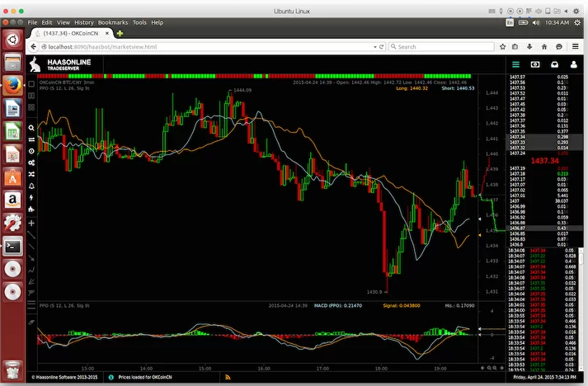Select the pitchfork drawing tool below fan lines
Screen dimensions: 588x386
point(31,293)
